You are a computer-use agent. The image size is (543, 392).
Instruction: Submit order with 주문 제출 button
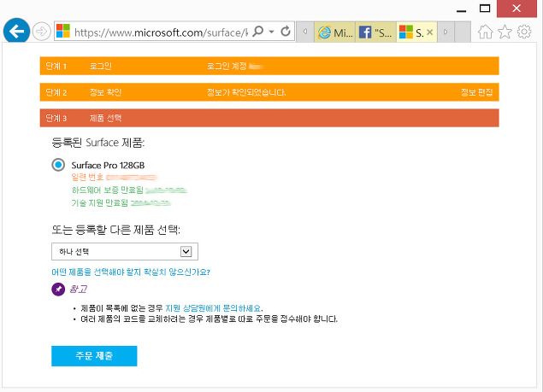(x=94, y=355)
